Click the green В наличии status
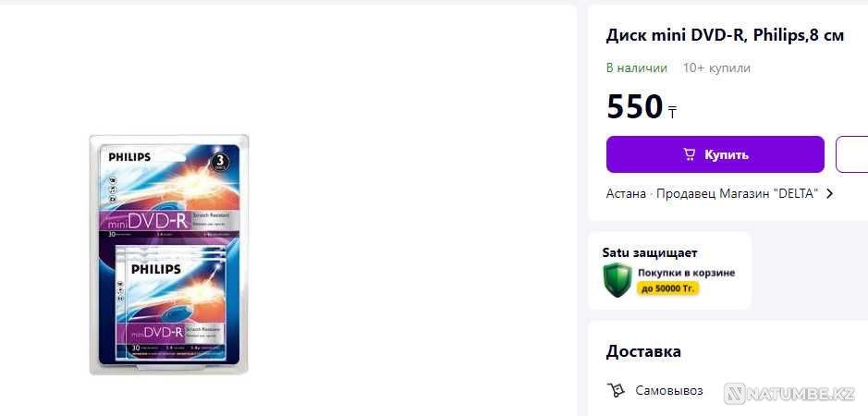 tap(636, 67)
